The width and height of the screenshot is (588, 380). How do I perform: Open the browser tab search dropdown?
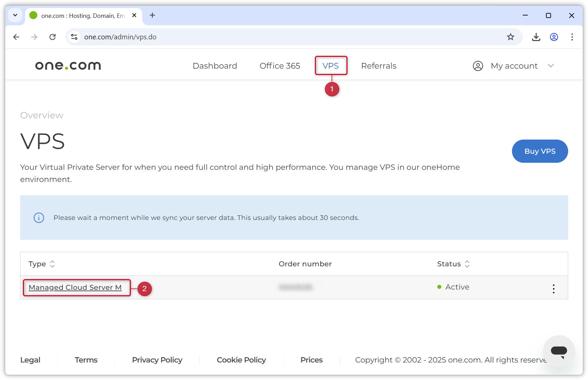coord(15,15)
